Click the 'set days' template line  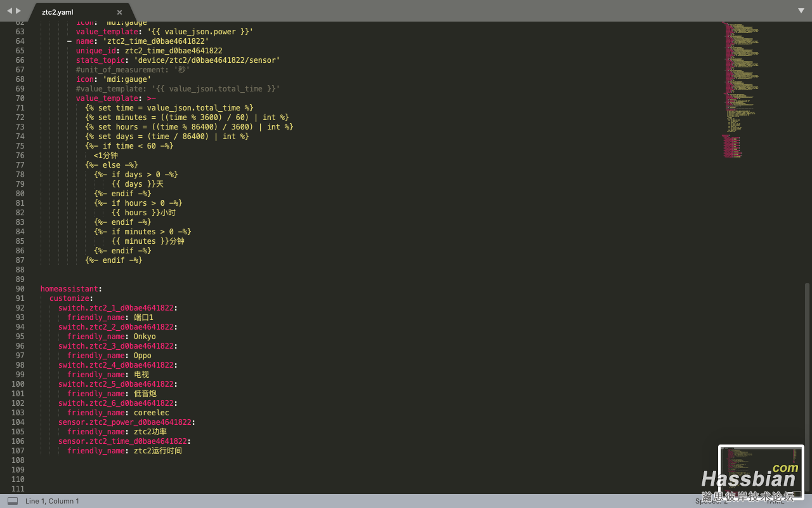[x=167, y=137]
